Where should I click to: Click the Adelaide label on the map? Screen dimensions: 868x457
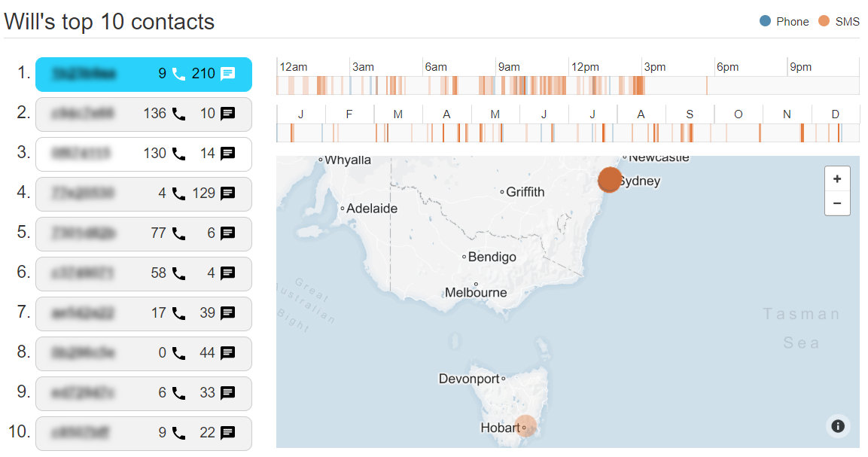372,209
